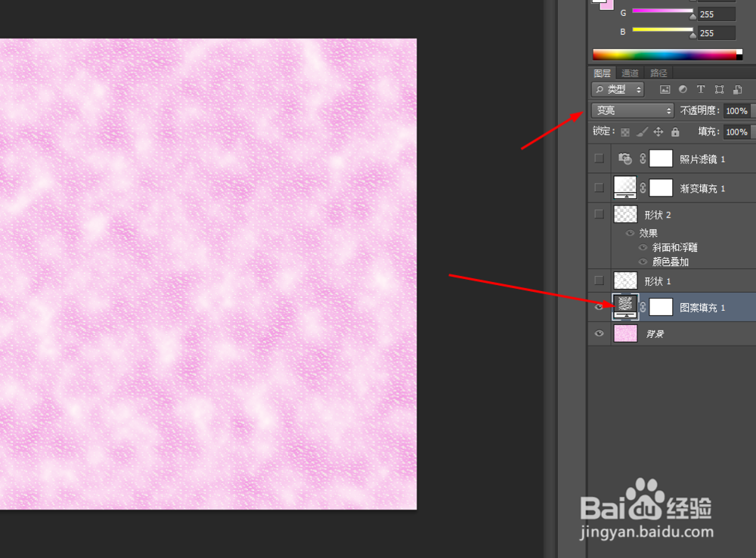Click the 颜色叠加 effect entry
The image size is (756, 558).
pyautogui.click(x=670, y=262)
